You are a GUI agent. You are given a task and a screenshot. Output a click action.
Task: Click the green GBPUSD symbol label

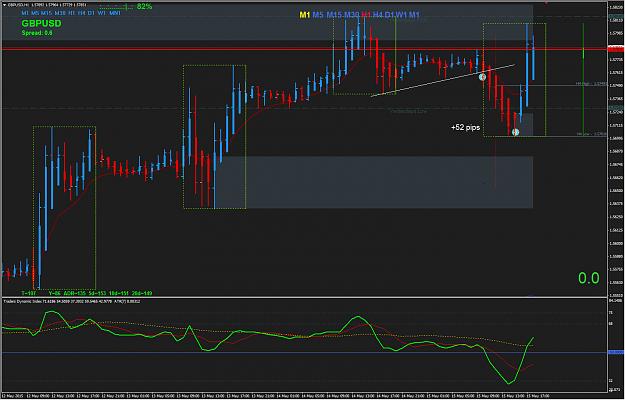(x=41, y=24)
